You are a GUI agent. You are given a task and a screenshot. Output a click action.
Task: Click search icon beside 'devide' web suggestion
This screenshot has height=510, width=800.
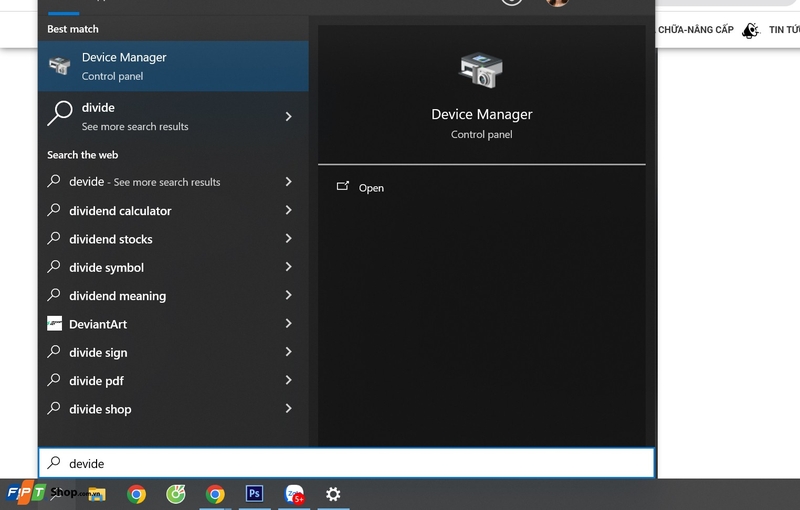point(54,181)
